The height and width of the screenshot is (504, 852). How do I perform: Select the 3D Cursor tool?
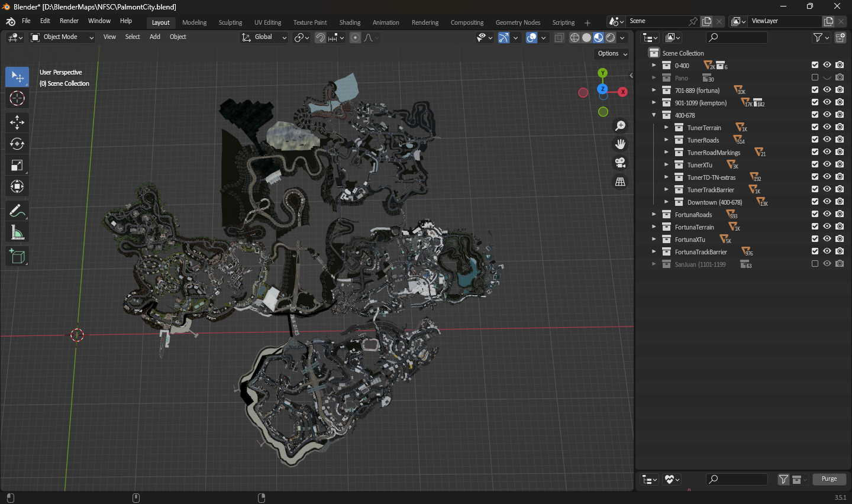point(17,98)
